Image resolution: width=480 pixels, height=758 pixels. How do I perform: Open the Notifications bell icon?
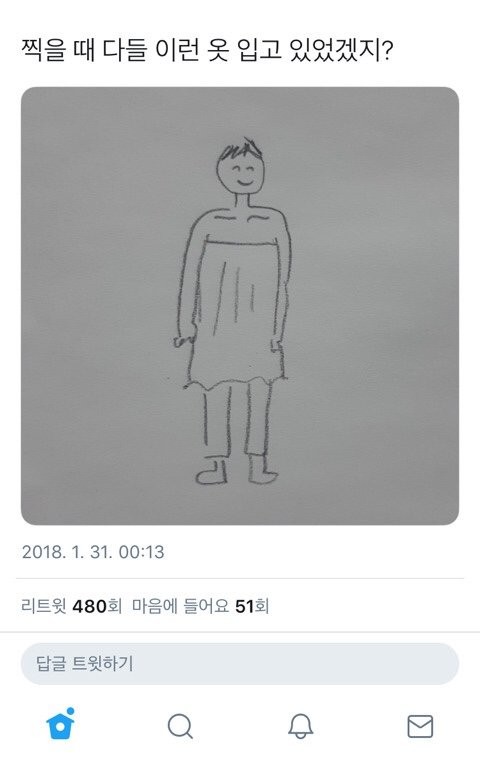tap(300, 726)
